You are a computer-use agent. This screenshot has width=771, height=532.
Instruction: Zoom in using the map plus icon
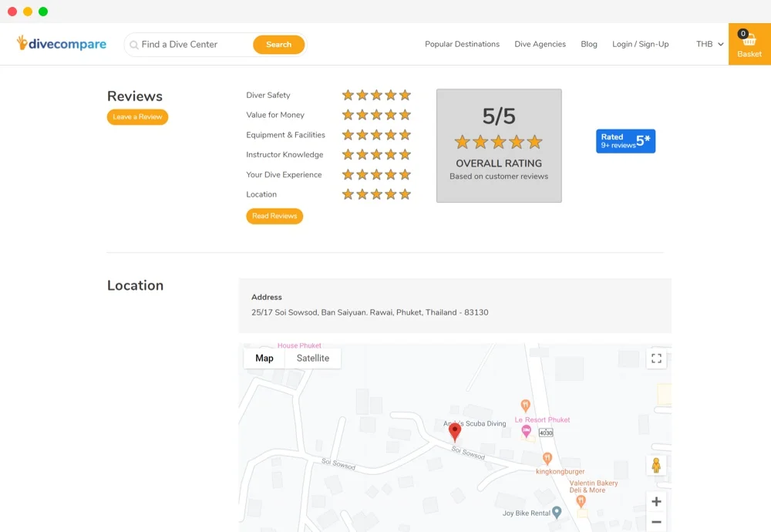click(x=656, y=501)
